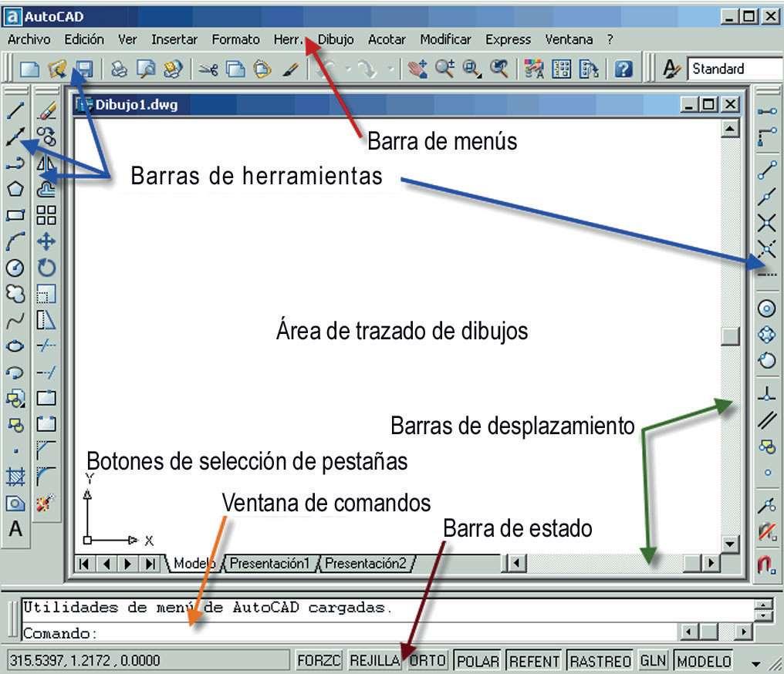Toggle POLAR tracking
The width and height of the screenshot is (784, 674).
(478, 661)
